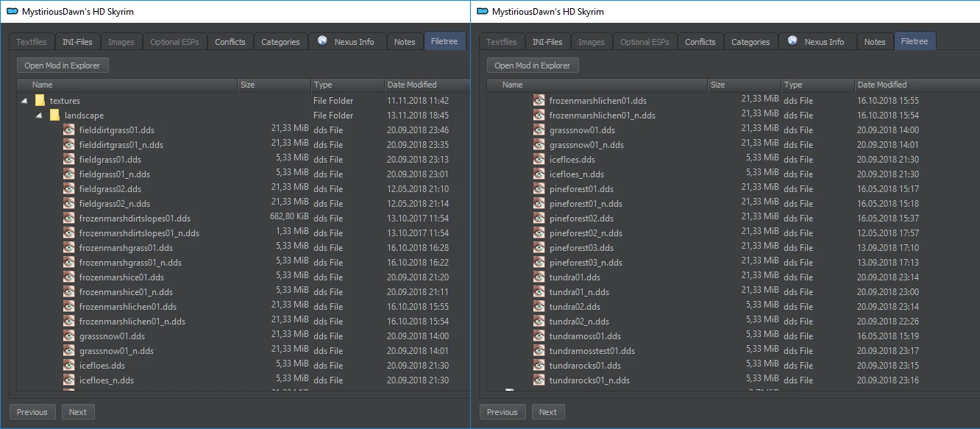Click the textures folder icon
This screenshot has width=980, height=429.
[x=40, y=101]
